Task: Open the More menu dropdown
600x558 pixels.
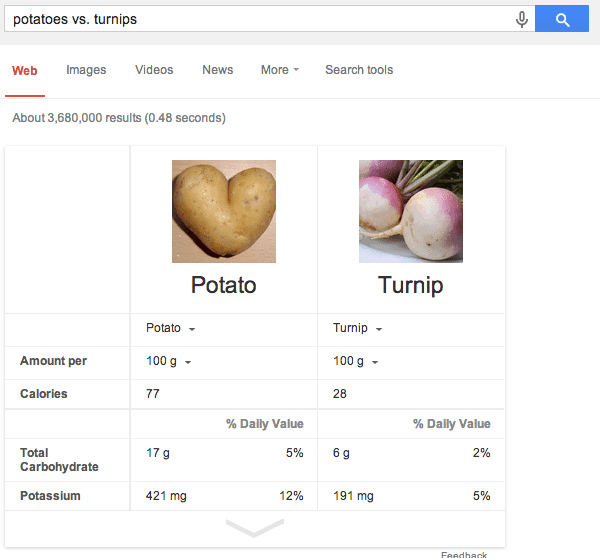Action: (x=280, y=70)
